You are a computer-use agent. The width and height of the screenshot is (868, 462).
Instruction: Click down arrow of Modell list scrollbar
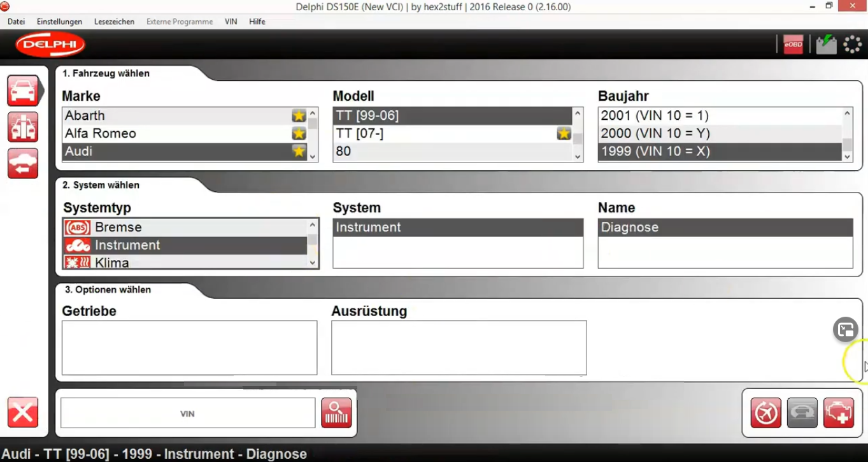point(578,155)
